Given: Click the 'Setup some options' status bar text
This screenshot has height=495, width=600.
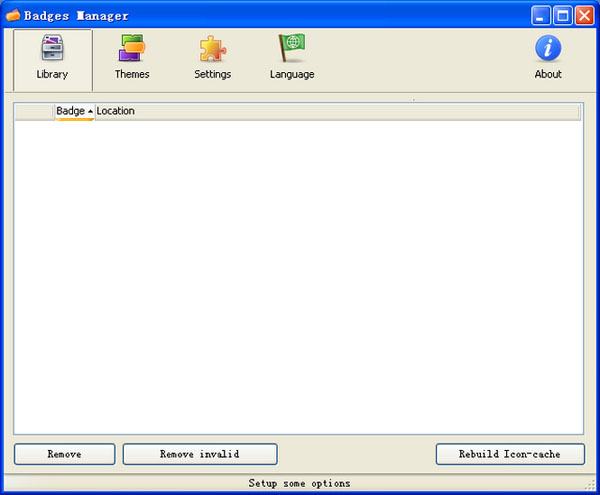Looking at the screenshot, I should 299,483.
